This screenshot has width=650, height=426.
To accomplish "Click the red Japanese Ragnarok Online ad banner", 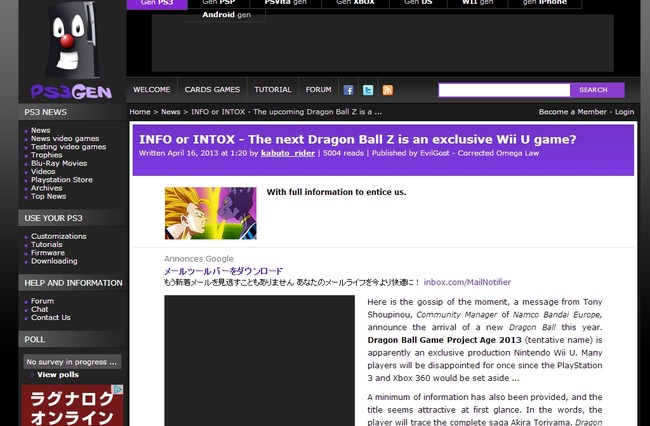I will pyautogui.click(x=72, y=405).
